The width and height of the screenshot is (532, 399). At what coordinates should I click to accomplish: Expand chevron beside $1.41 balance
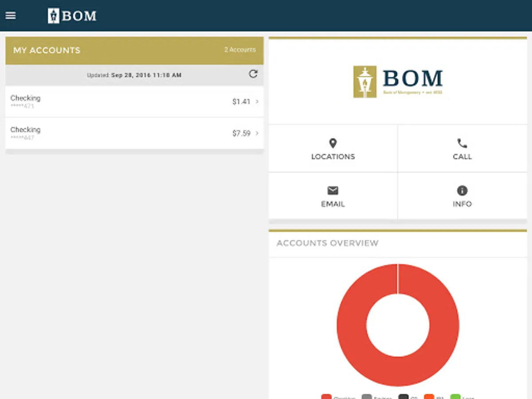tap(257, 102)
